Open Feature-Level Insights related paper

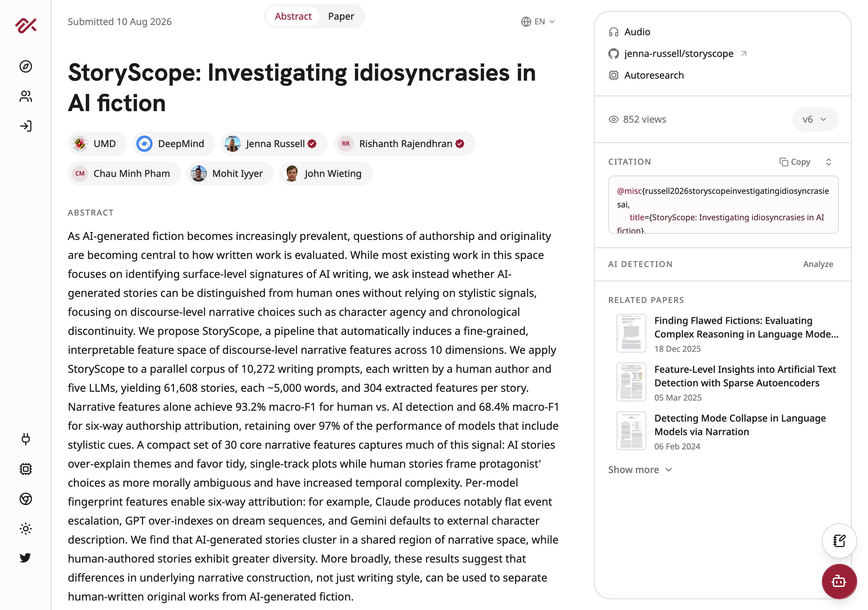(745, 376)
